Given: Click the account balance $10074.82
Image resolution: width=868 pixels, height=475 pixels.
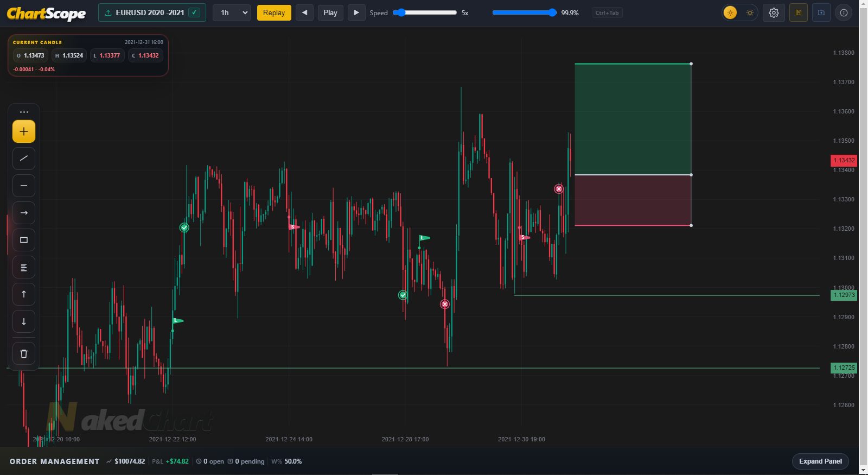Looking at the screenshot, I should (x=130, y=461).
